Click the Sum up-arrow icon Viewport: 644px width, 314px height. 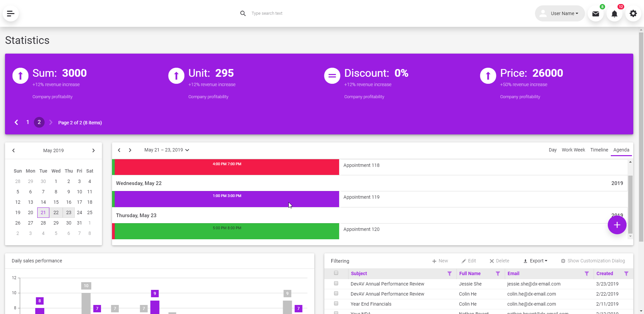(x=20, y=76)
